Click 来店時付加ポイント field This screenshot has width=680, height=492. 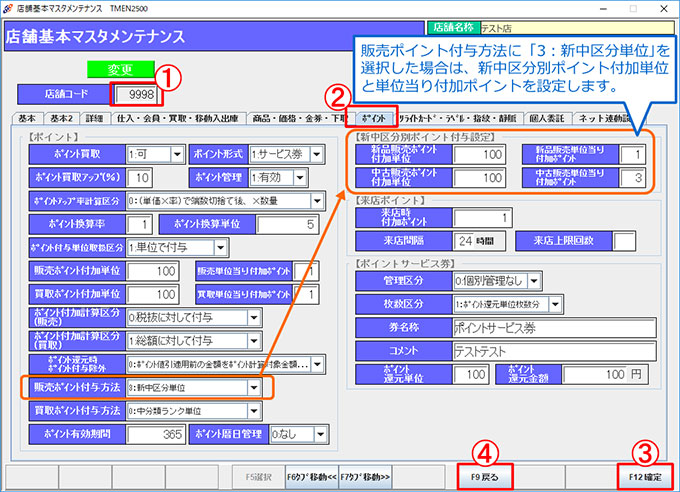click(x=482, y=218)
